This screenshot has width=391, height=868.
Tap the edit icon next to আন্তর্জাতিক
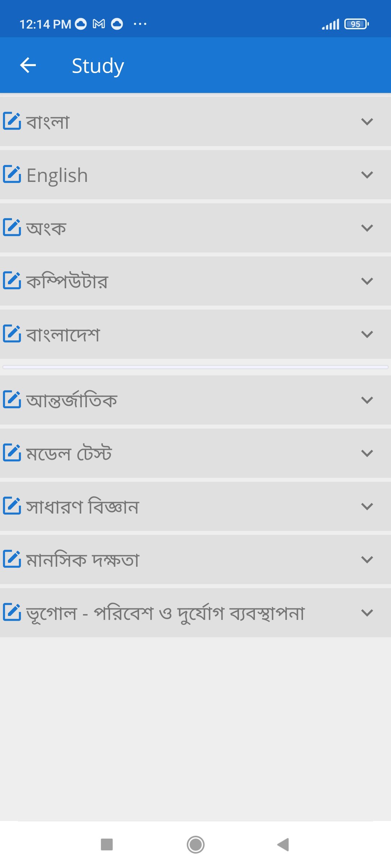coord(12,400)
